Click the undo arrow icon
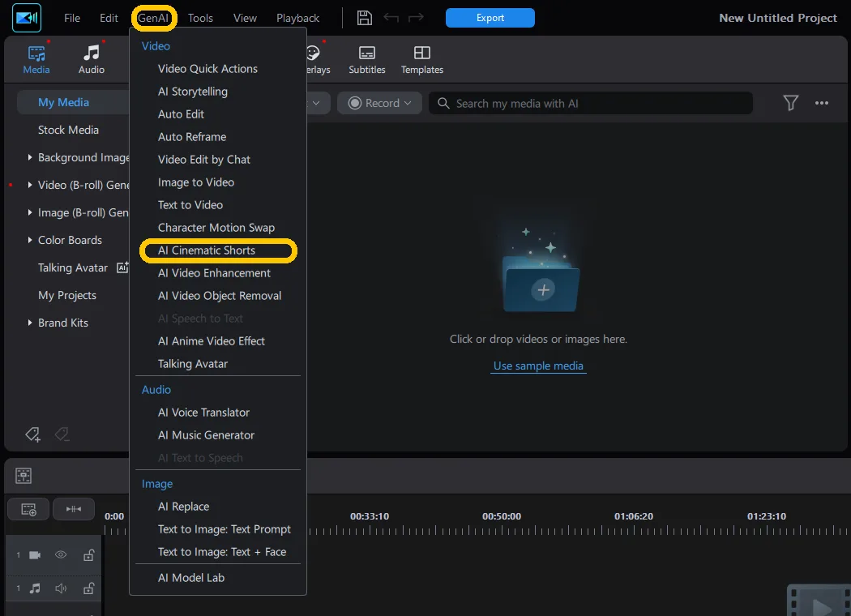This screenshot has height=616, width=851. [x=391, y=18]
